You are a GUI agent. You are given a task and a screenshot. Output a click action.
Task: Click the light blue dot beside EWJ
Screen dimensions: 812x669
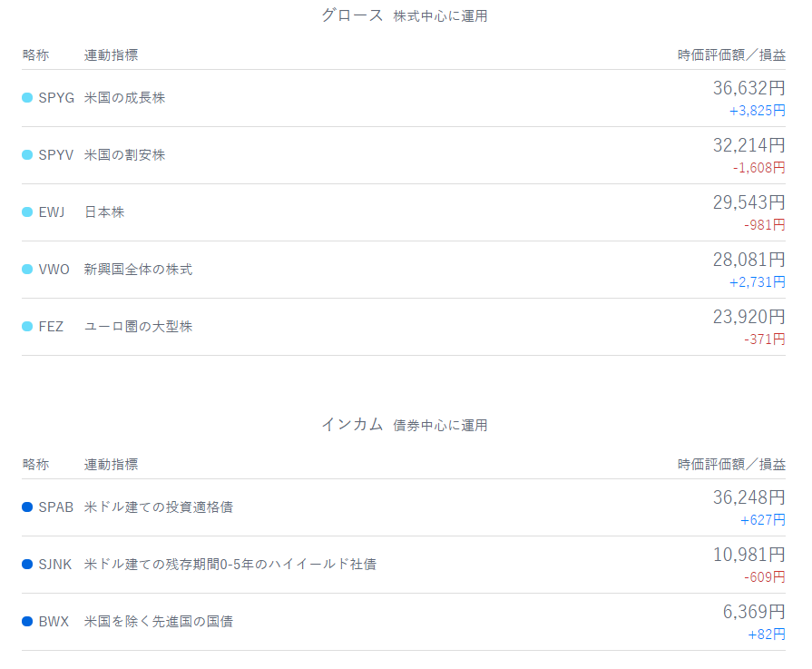[27, 212]
